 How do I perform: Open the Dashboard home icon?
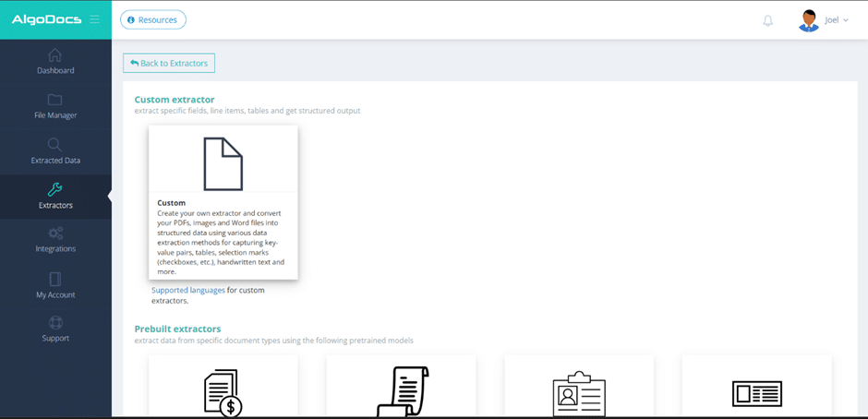[x=55, y=55]
